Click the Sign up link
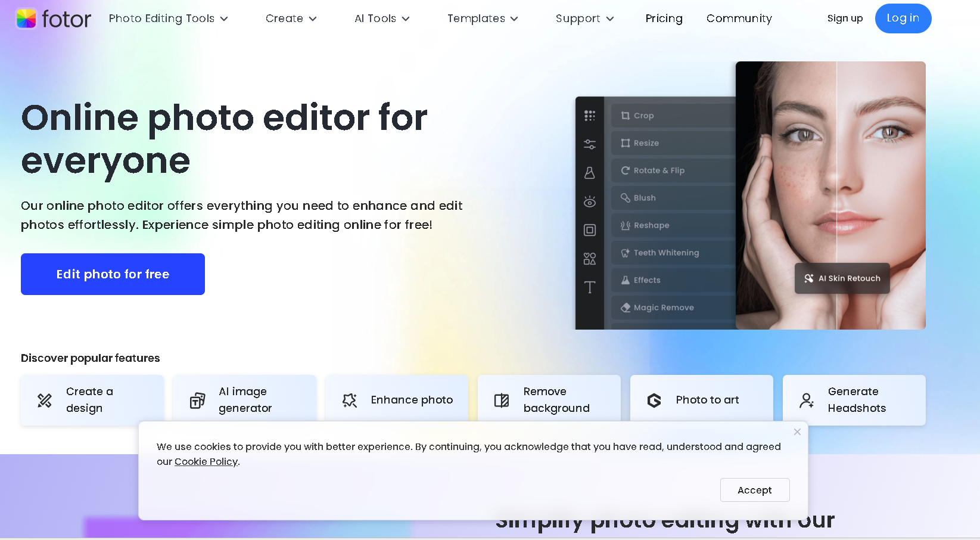The width and height of the screenshot is (980, 540). tap(845, 18)
